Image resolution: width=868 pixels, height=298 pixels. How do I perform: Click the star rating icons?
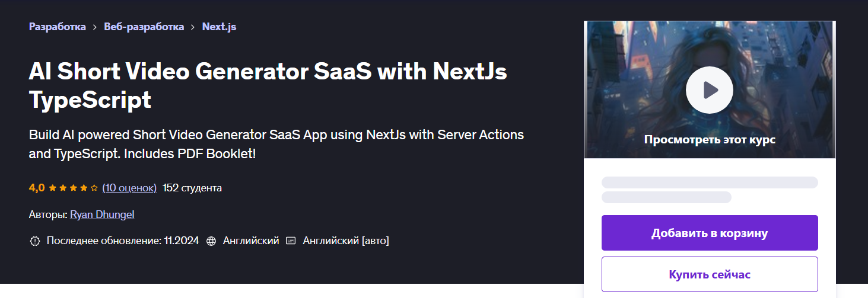(73, 188)
